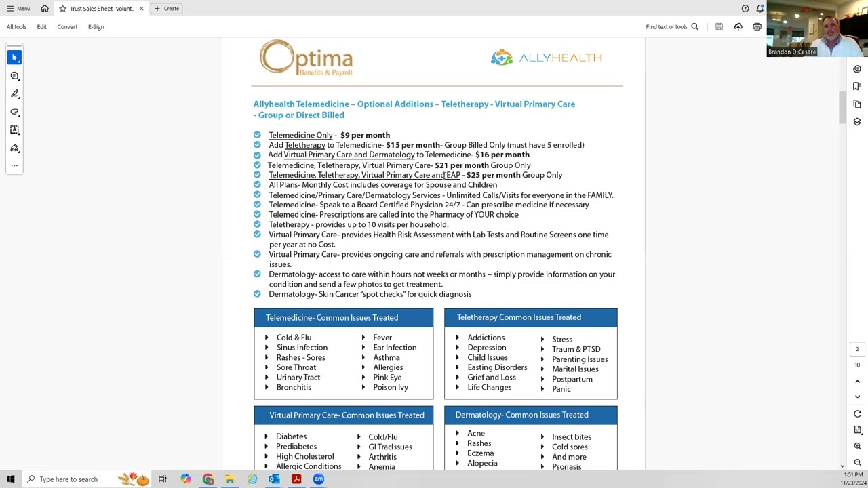868x488 pixels.
Task: Select the freehand draw loop tool
Action: (x=15, y=112)
